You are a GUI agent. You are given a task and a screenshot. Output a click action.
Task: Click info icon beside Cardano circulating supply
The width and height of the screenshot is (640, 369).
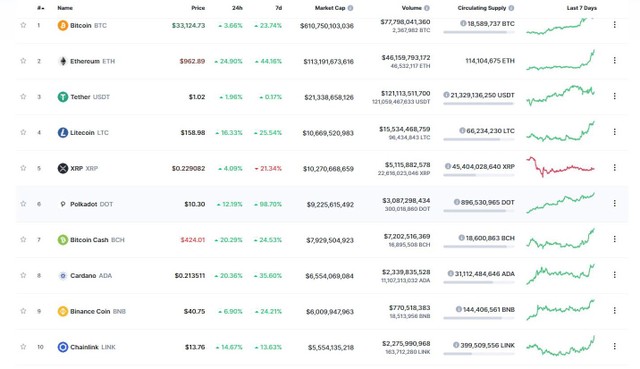(x=451, y=273)
